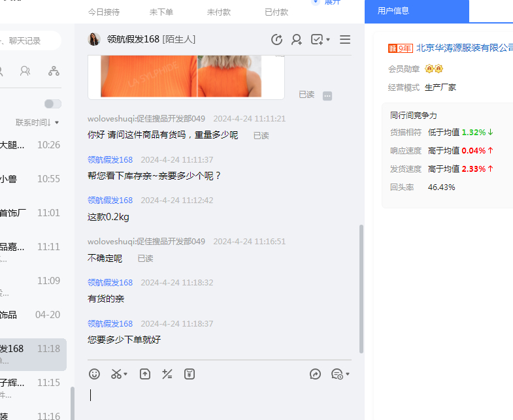This screenshot has width=513, height=420.
Task: Open 北京华涛源服装有限公司 company link
Action: point(464,48)
